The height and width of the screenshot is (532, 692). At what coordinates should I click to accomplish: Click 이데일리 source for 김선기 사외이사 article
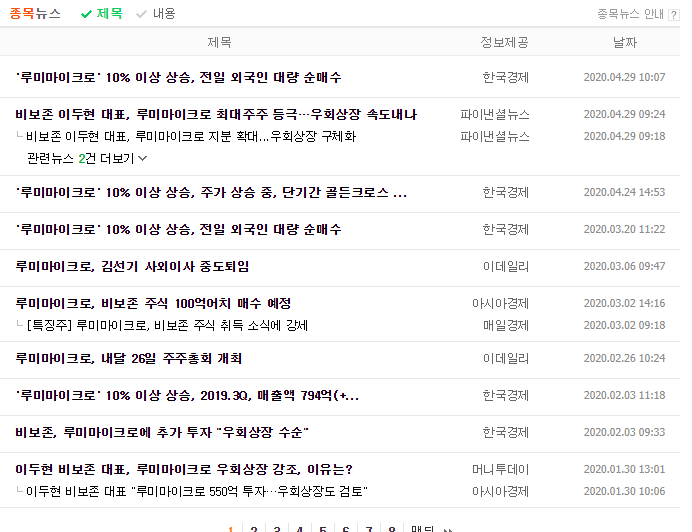pyautogui.click(x=506, y=266)
